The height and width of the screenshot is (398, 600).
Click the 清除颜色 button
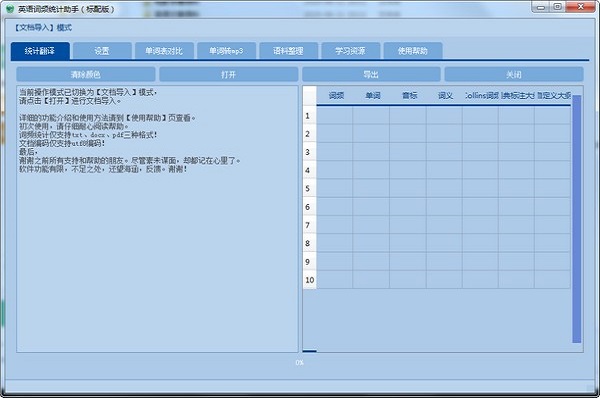(x=86, y=74)
